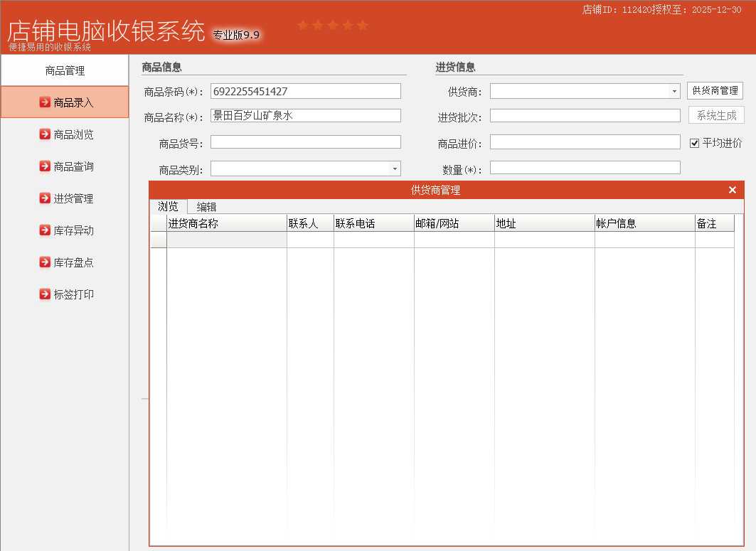The image size is (756, 551).
Task: Focus the 进货批次 input field
Action: coord(585,116)
